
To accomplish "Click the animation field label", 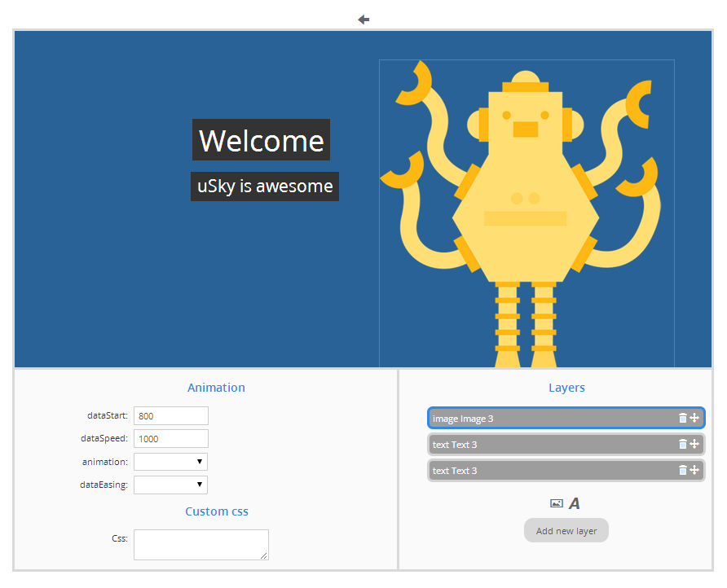I will coord(105,462).
